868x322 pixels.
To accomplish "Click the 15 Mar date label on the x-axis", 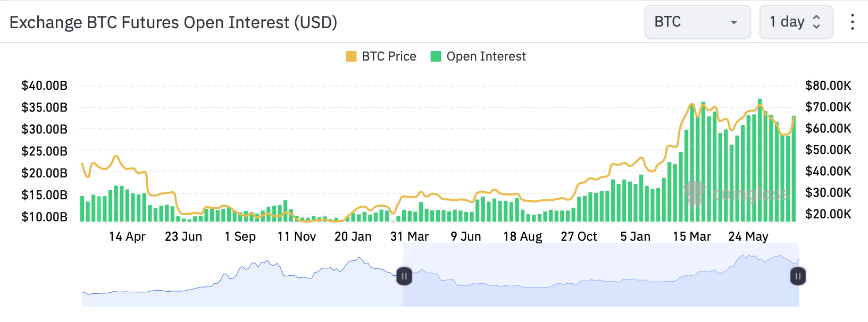I will pyautogui.click(x=691, y=236).
